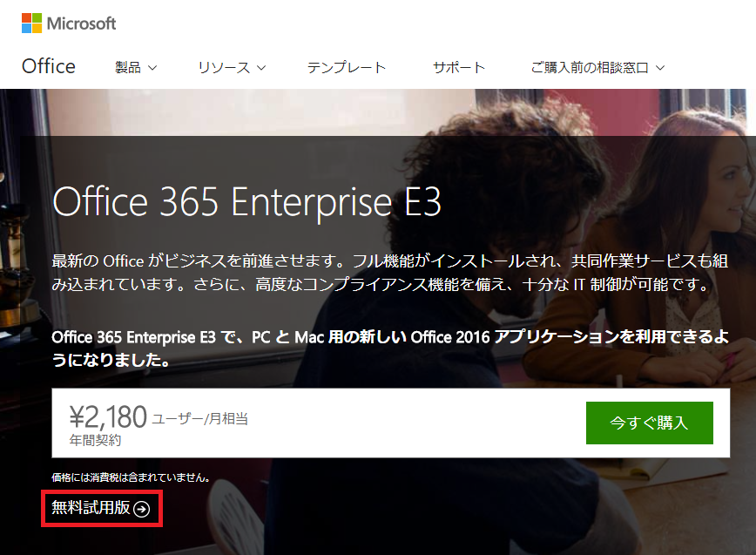Viewport: 756px width, 555px height.
Task: Open the Office home link
Action: click(x=49, y=66)
